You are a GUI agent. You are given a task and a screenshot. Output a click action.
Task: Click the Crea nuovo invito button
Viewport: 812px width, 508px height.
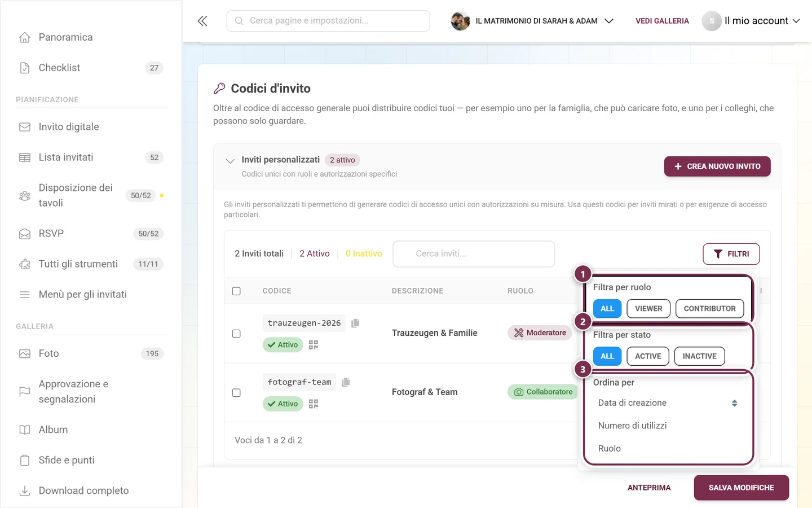pyautogui.click(x=717, y=167)
